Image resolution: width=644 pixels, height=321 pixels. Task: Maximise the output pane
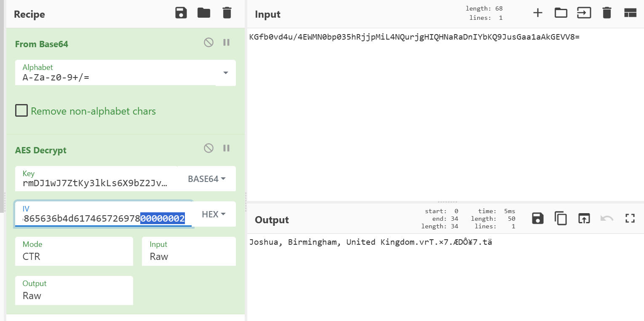(x=630, y=218)
